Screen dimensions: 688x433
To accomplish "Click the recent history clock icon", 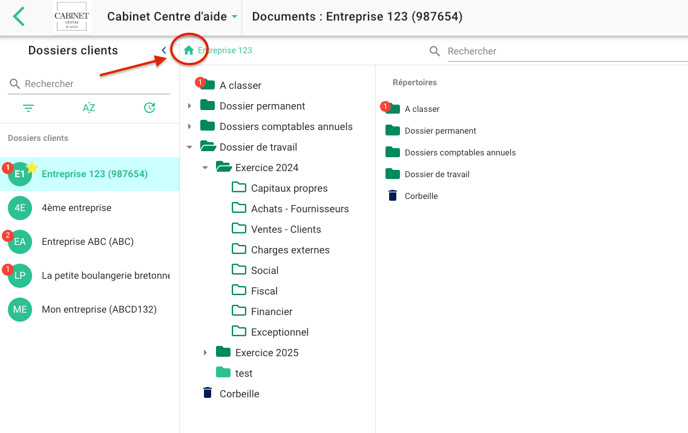I will tap(149, 108).
